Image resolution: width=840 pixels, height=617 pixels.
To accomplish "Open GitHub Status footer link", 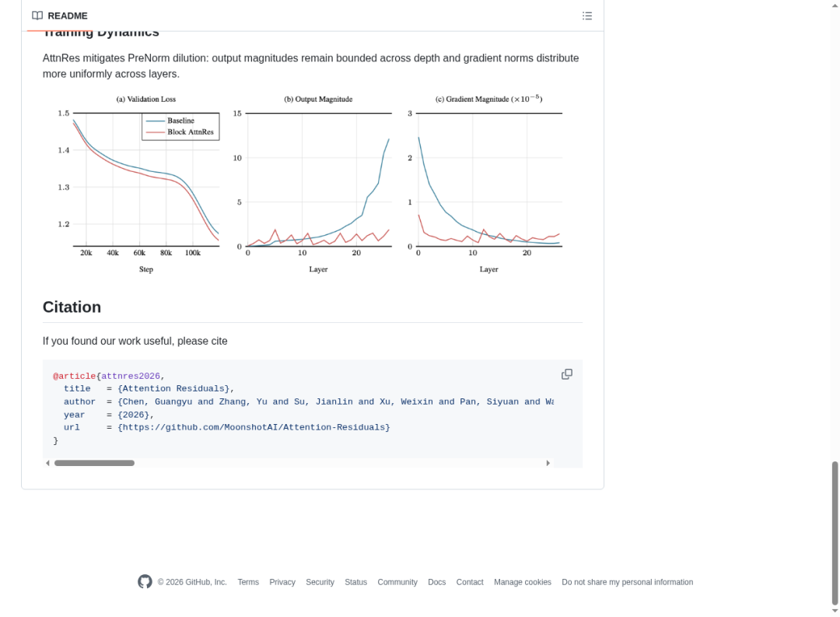I will pyautogui.click(x=355, y=582).
